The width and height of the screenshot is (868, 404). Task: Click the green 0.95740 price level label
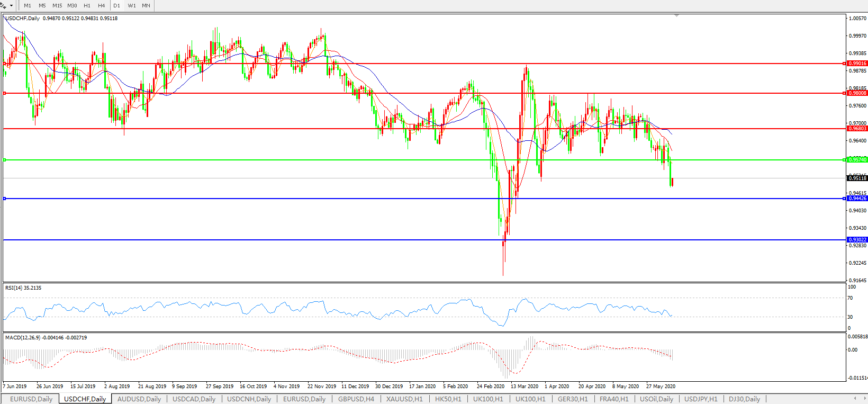click(x=857, y=160)
